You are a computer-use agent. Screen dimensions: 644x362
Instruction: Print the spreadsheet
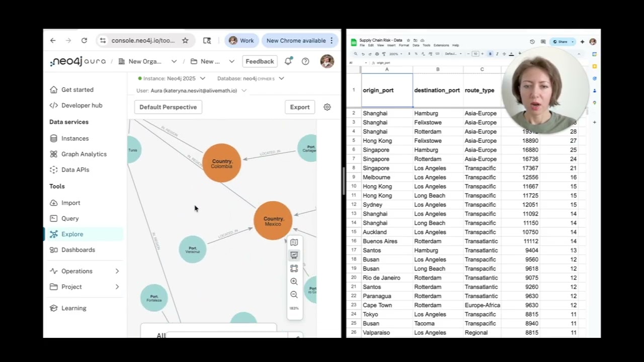pyautogui.click(x=376, y=54)
